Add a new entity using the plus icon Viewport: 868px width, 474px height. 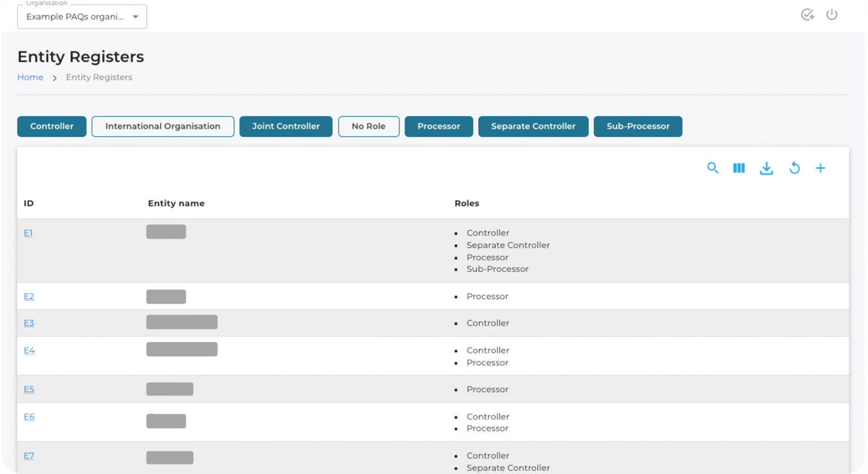(821, 168)
